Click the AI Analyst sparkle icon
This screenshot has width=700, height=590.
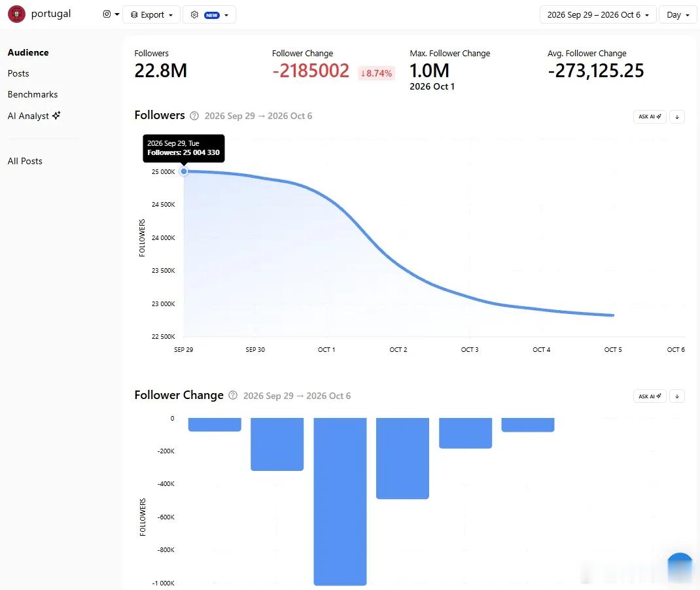[56, 115]
